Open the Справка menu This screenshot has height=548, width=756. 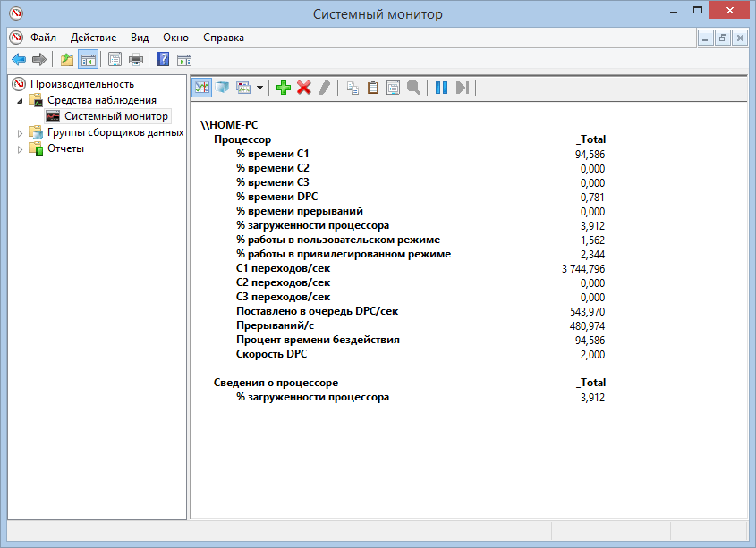click(223, 38)
